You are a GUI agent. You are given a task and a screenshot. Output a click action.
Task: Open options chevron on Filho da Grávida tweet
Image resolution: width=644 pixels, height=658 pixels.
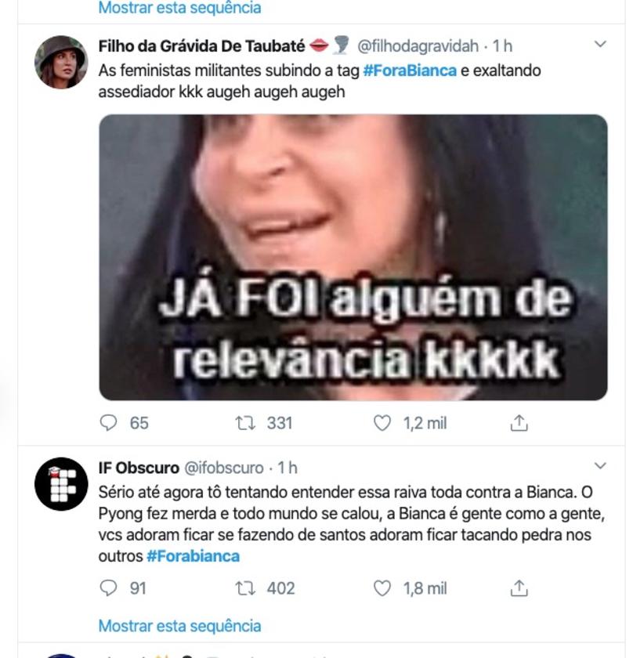tap(600, 44)
